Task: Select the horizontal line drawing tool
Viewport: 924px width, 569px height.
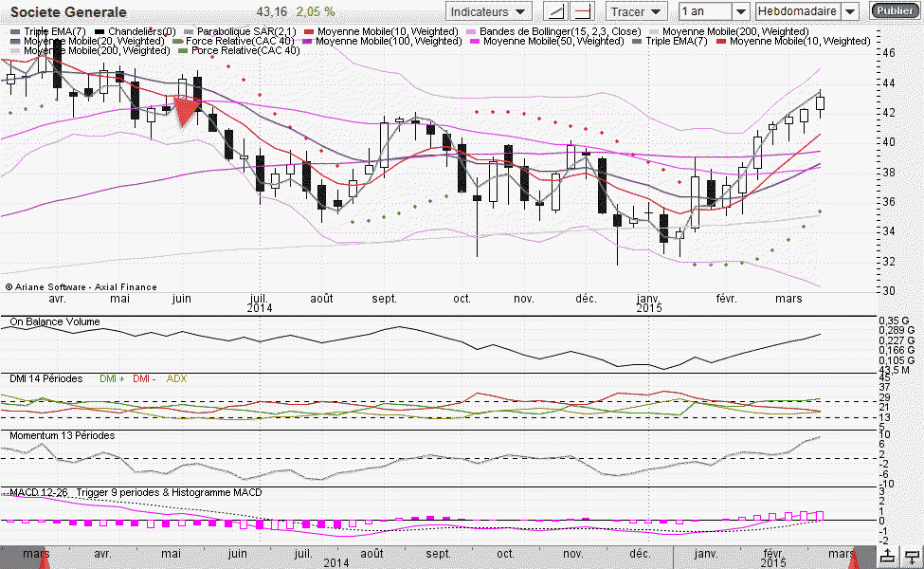Action: click(582, 11)
